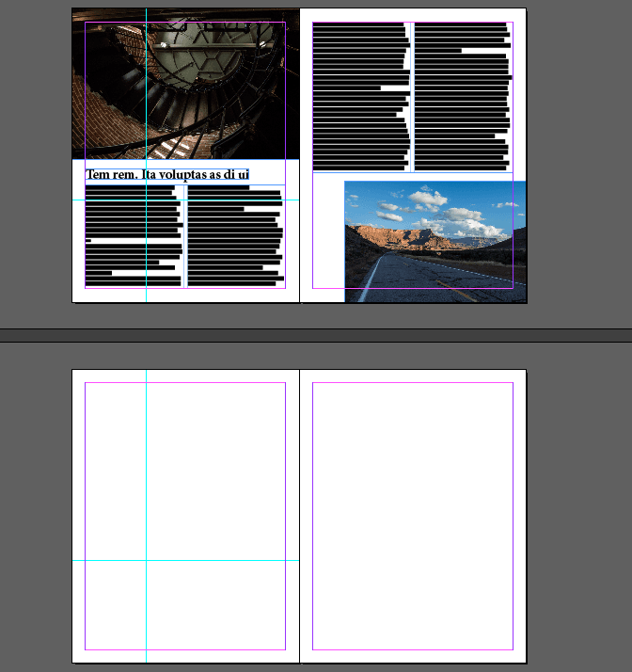
Task: Click inside the blank bottom-left page
Action: (185, 516)
